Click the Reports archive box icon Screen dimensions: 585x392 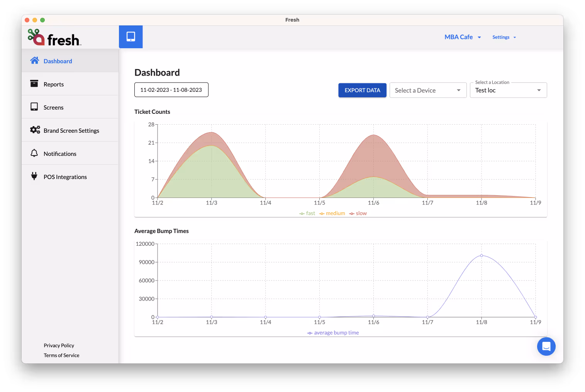coord(34,84)
